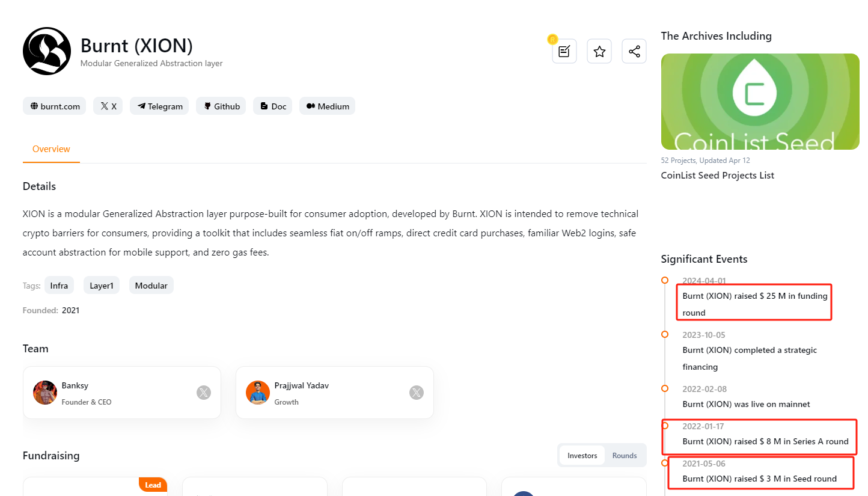Image resolution: width=868 pixels, height=496 pixels.
Task: Click Prajjwal Yadav's avatar image
Action: (x=258, y=393)
